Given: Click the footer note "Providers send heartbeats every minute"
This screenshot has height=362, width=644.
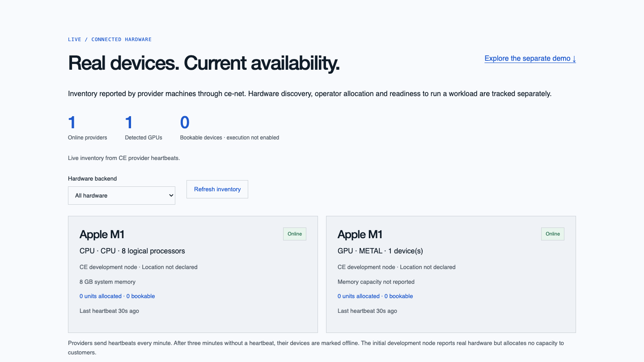Looking at the screenshot, I should pos(316,348).
